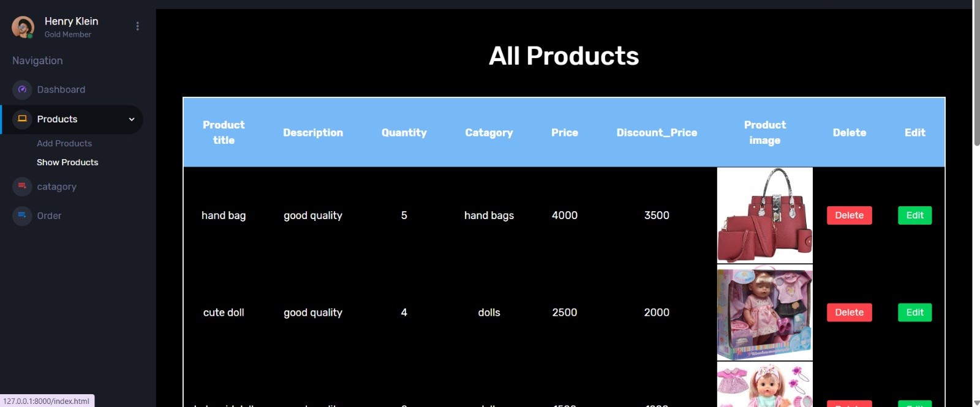Image resolution: width=980 pixels, height=407 pixels.
Task: Click the Order list icon
Action: pyautogui.click(x=22, y=215)
